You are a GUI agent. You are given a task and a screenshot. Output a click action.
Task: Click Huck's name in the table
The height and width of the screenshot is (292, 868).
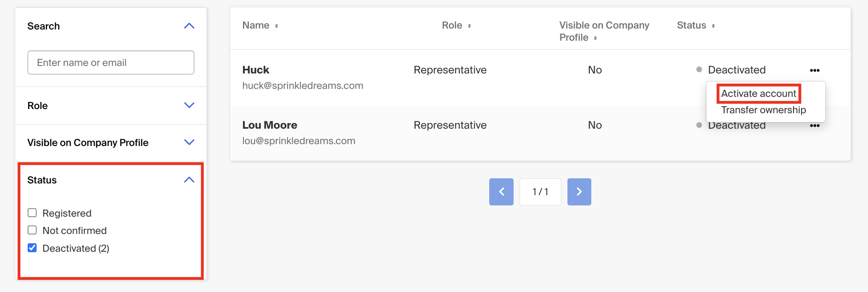click(x=256, y=70)
